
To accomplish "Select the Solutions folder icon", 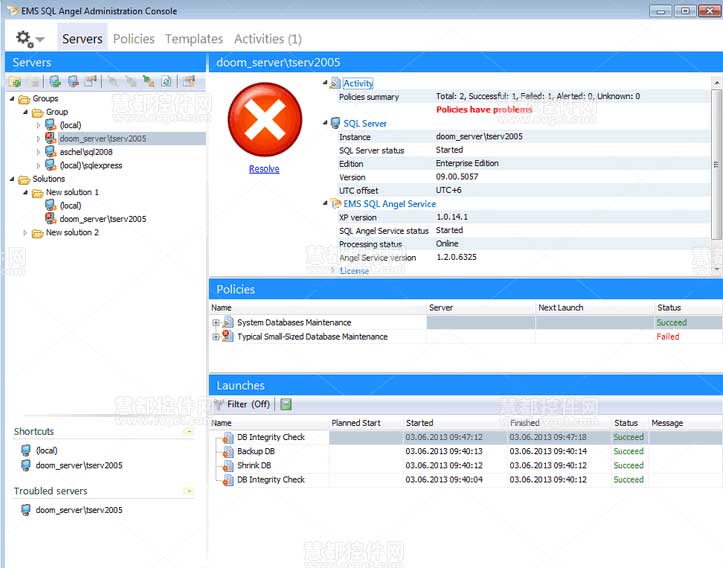I will (24, 179).
